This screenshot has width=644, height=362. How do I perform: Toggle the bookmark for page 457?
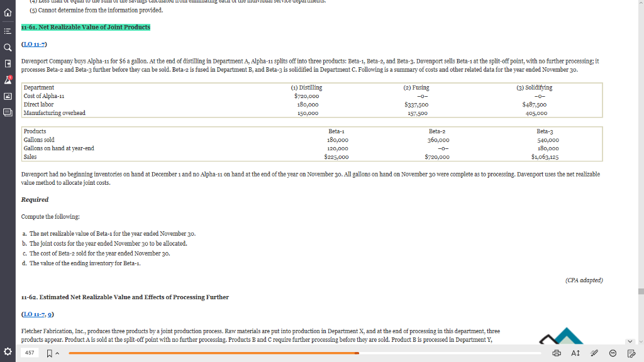48,354
